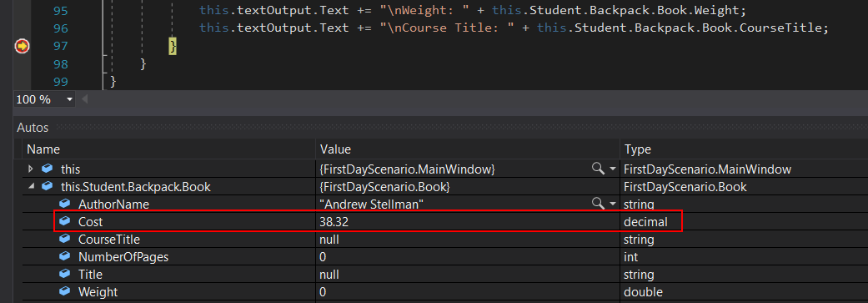Click the double type cell for Weight
This screenshot has width=868, height=303.
pyautogui.click(x=643, y=292)
